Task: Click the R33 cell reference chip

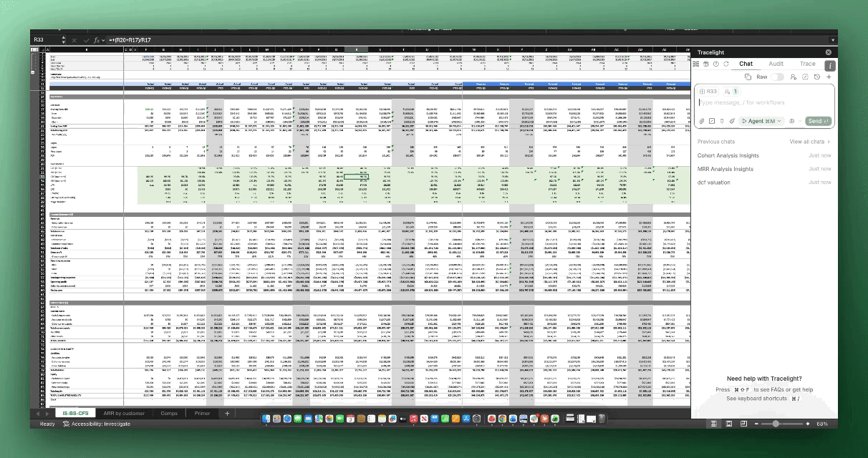Action: tap(708, 92)
